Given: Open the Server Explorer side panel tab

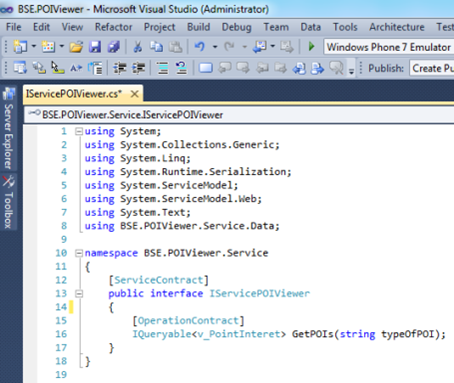Looking at the screenshot, I should 8,128.
